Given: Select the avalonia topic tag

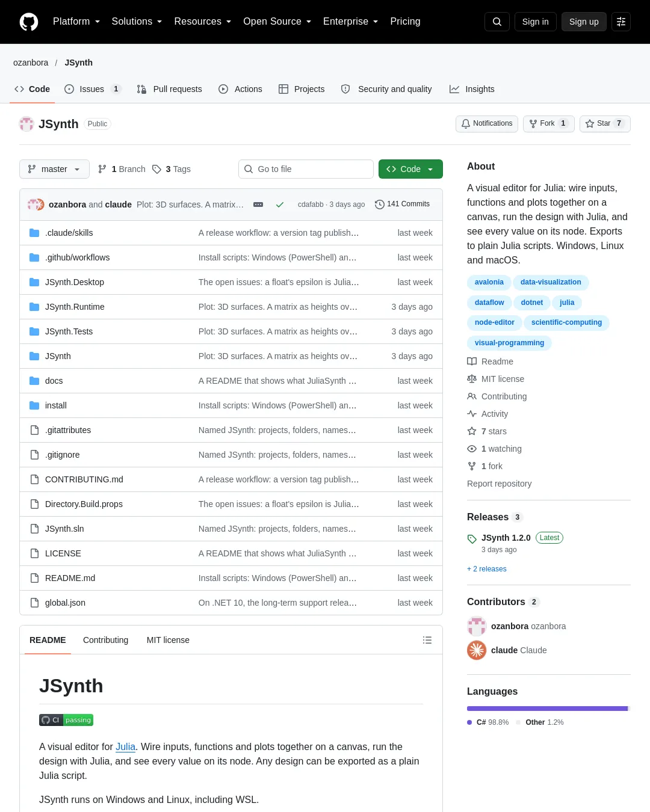Looking at the screenshot, I should click(x=489, y=282).
